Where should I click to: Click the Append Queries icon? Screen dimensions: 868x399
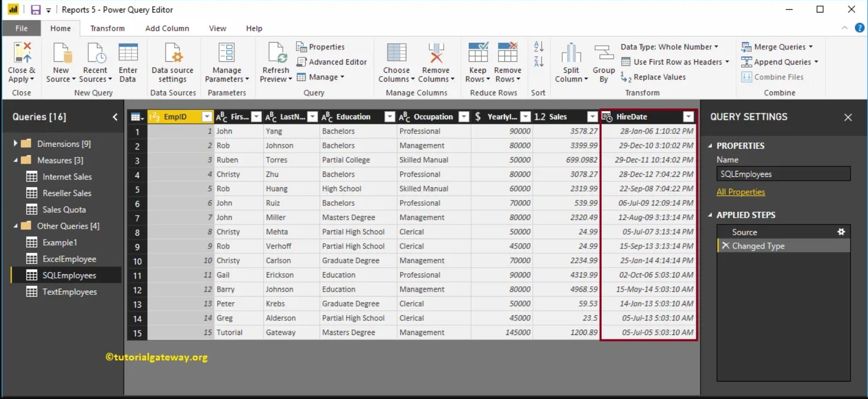(746, 62)
